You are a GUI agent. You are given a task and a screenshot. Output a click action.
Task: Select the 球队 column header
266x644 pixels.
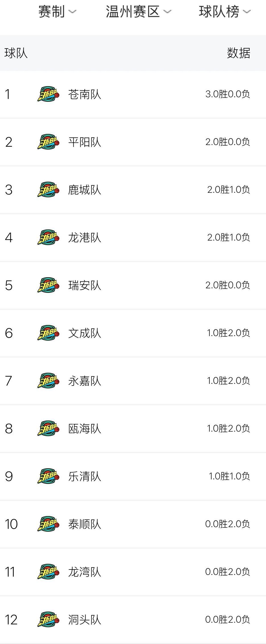[x=16, y=53]
